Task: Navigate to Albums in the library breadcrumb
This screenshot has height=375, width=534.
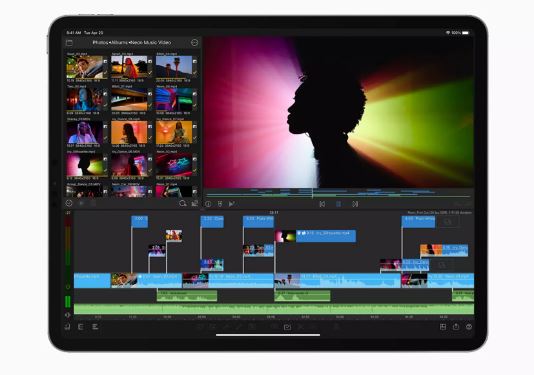Action: coord(119,43)
